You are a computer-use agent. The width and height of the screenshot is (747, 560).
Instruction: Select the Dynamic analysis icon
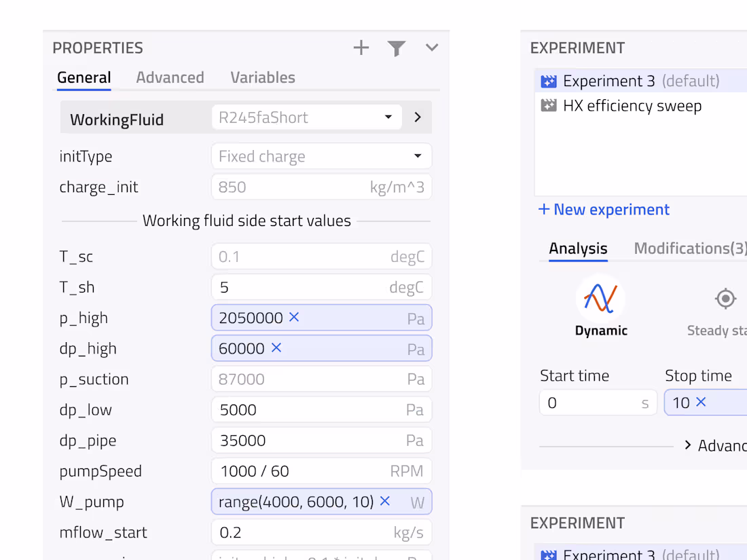(x=600, y=299)
